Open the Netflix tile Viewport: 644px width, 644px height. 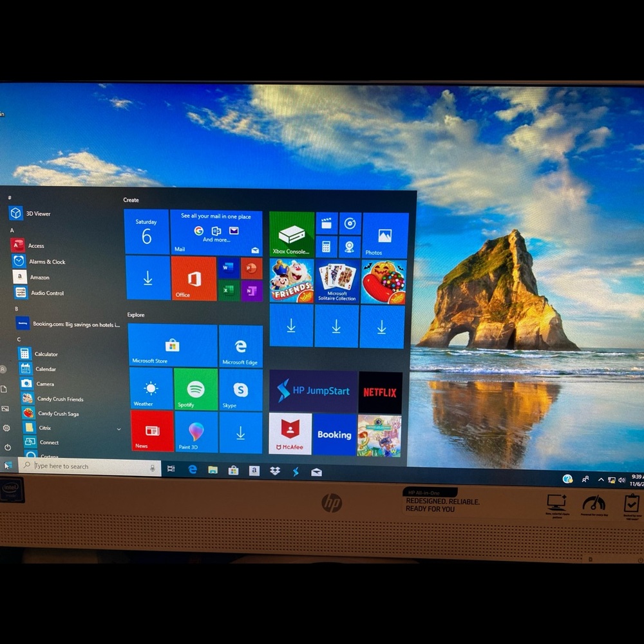click(381, 392)
